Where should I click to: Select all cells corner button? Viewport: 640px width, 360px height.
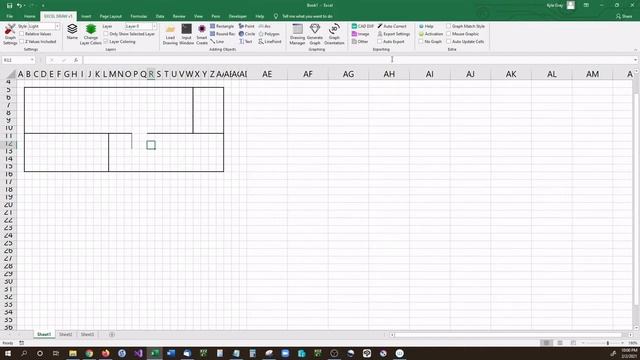(x=11, y=74)
